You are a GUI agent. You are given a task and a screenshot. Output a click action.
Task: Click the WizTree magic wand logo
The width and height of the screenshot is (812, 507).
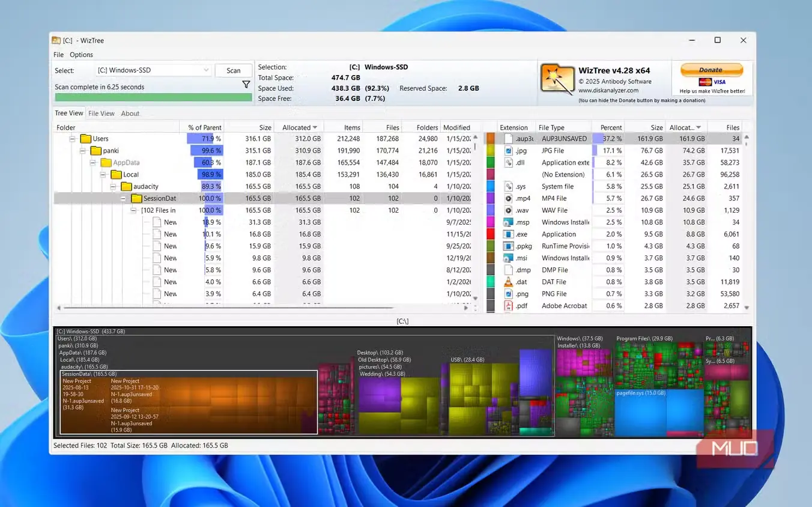pos(557,80)
